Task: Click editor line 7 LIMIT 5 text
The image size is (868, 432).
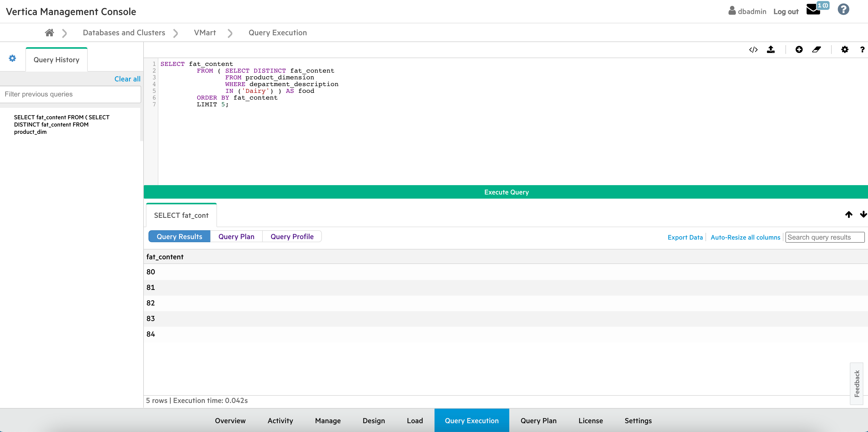Action: (x=213, y=104)
